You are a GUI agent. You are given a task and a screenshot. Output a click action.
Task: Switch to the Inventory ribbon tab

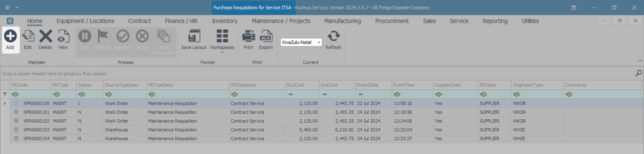(x=225, y=21)
